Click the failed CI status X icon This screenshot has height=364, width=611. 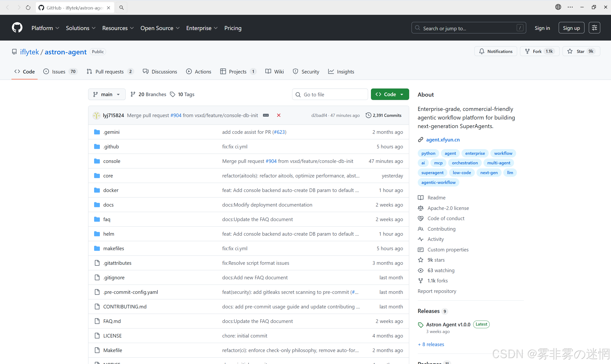click(279, 115)
